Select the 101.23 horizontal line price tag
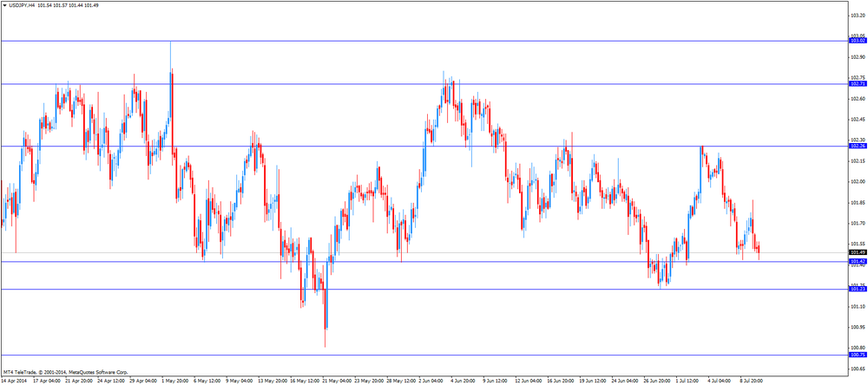Viewport: 868px width, 385px height. coord(858,289)
